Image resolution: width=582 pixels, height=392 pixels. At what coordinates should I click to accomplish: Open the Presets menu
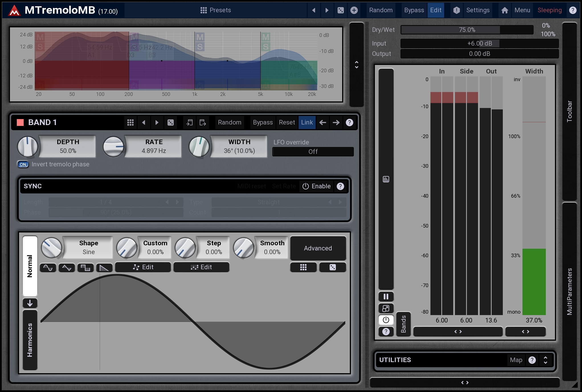coord(216,10)
